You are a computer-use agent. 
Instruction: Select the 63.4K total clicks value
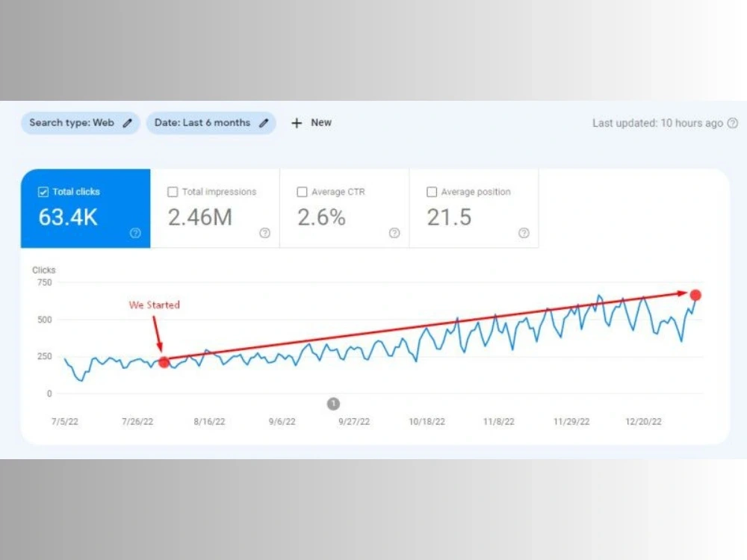(x=68, y=217)
